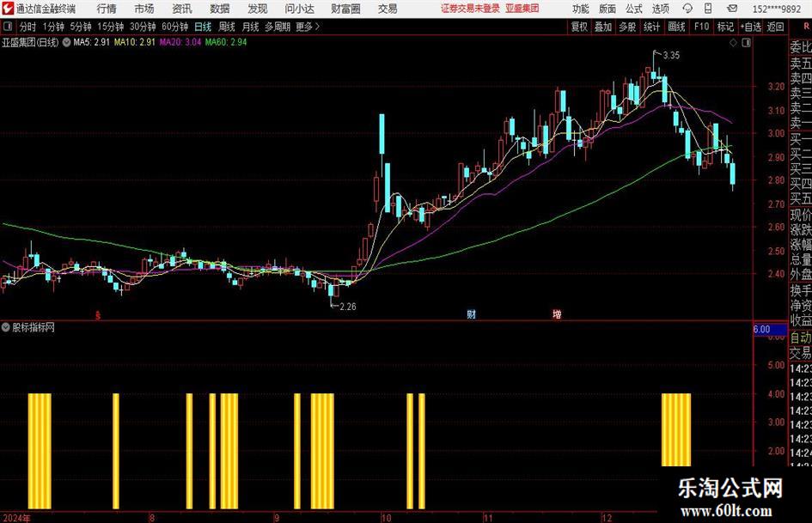This screenshot has height=523, width=812.
Task: Open the 发现 menu
Action: point(258,9)
